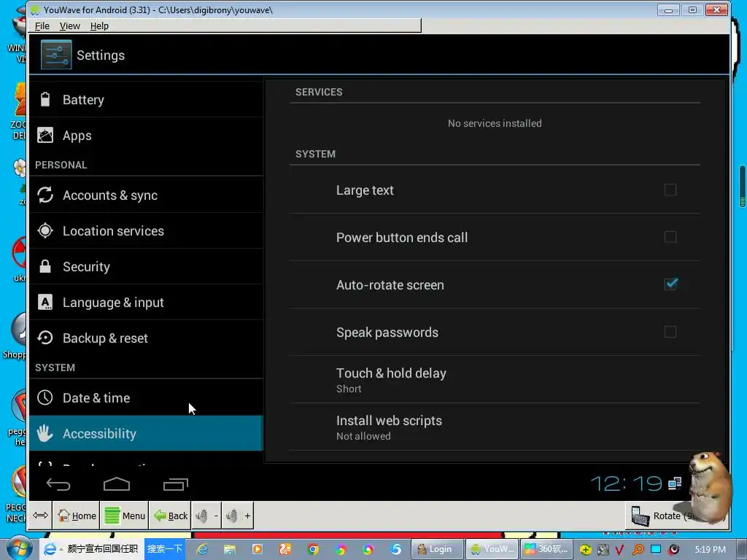Tap the Android back navigation arrow
The width and height of the screenshot is (747, 560).
(x=58, y=484)
